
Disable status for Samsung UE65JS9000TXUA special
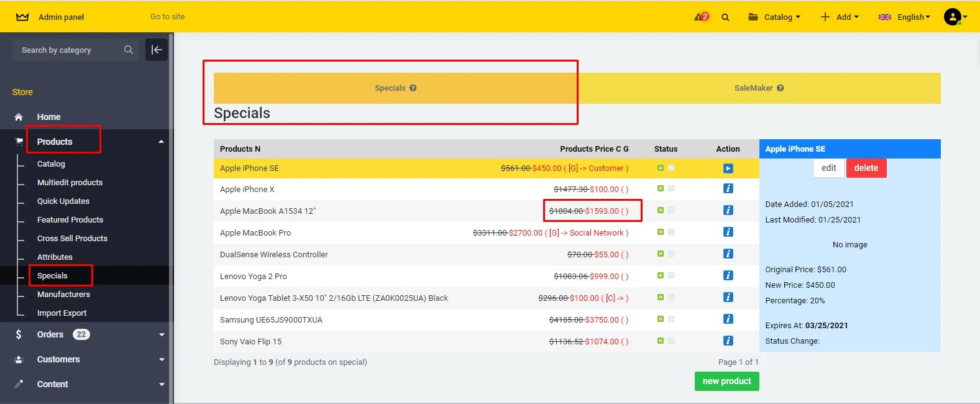pos(671,319)
